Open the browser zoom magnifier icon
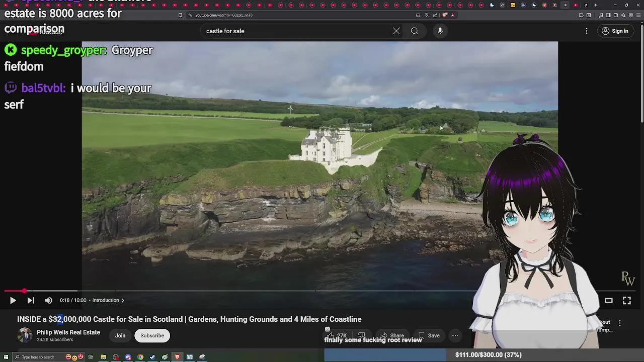 pyautogui.click(x=427, y=15)
